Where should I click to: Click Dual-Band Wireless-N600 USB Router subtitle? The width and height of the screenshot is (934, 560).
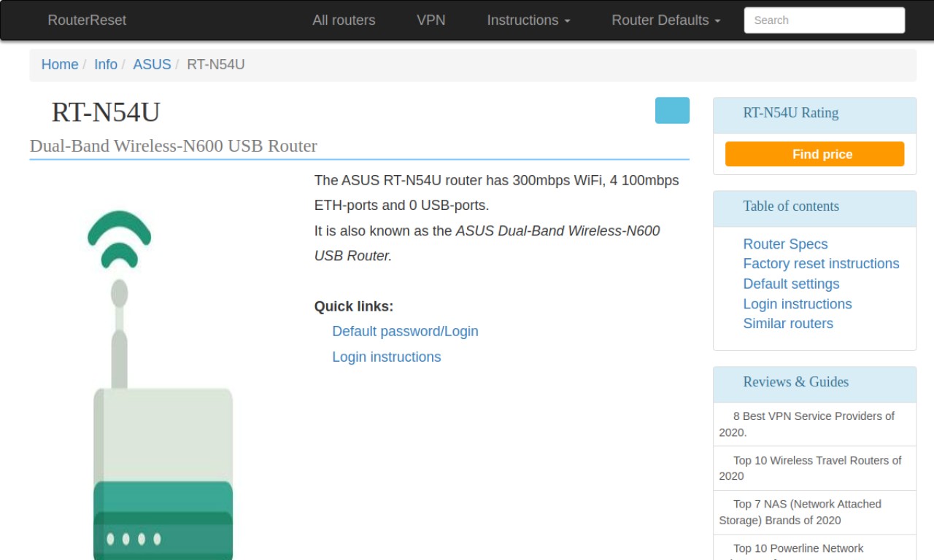pyautogui.click(x=174, y=146)
